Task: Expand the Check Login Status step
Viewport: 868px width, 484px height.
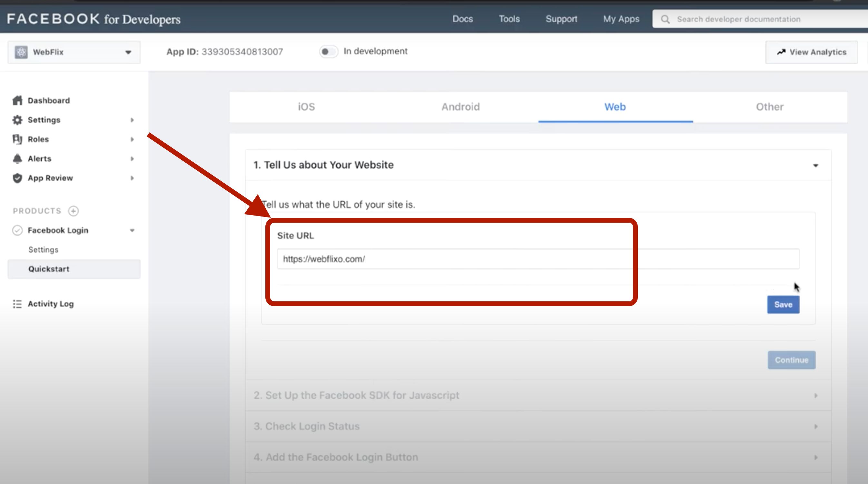Action: [815, 426]
